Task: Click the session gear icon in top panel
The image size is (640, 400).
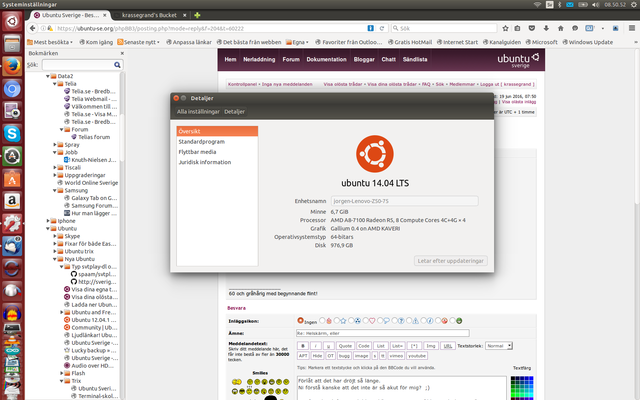Action: point(634,4)
